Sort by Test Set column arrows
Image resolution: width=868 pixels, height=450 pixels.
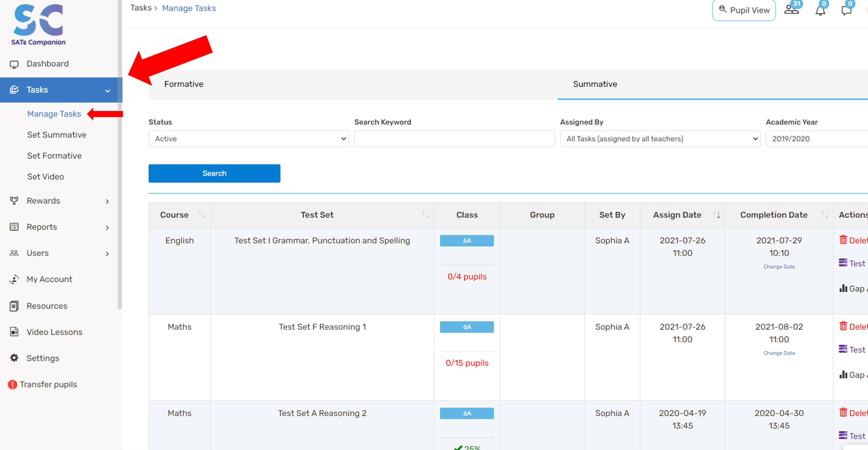point(425,215)
